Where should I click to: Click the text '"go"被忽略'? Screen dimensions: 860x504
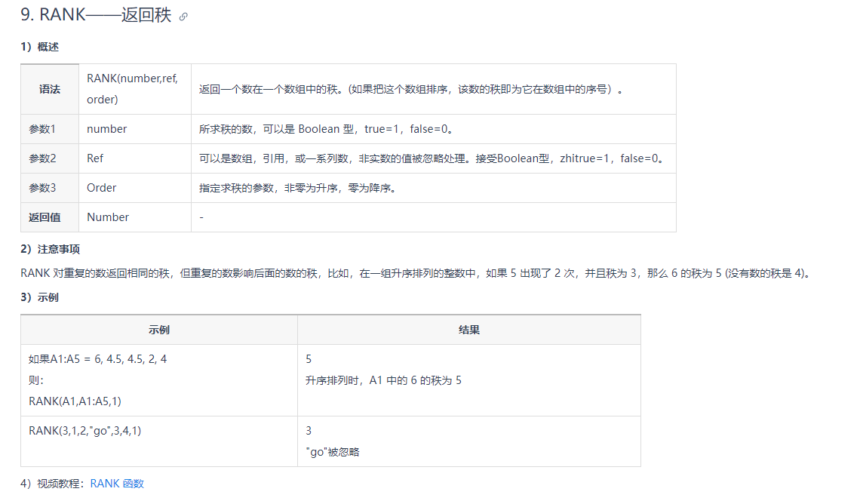(333, 452)
